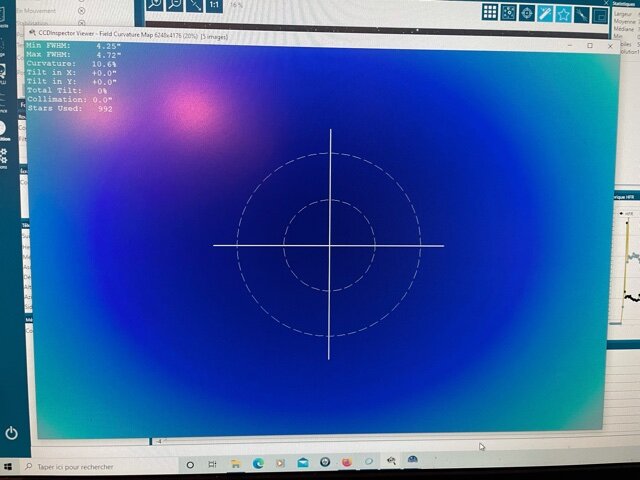The width and height of the screenshot is (640, 480).
Task: Toggle the auto-stretch magic wand icon
Action: [545, 14]
